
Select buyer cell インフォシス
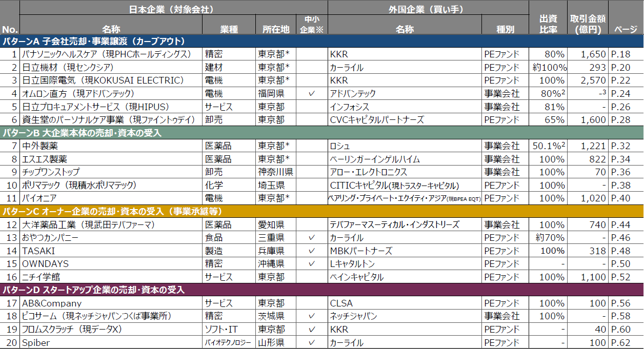[x=405, y=107]
